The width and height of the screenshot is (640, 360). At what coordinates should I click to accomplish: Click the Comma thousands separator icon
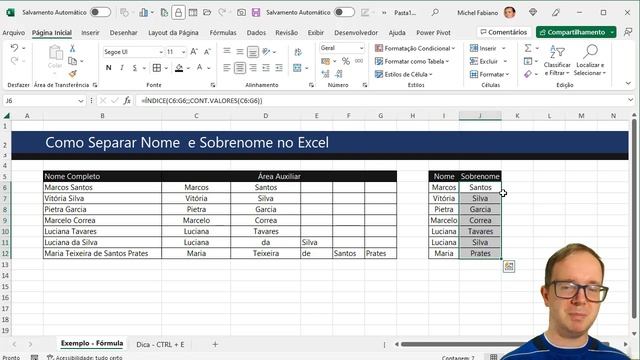359,61
